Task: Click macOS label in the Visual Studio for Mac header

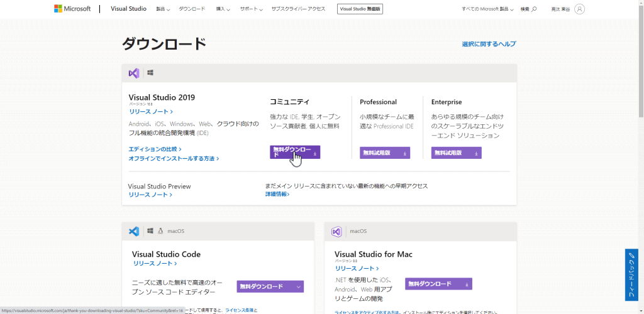Action: click(358, 231)
